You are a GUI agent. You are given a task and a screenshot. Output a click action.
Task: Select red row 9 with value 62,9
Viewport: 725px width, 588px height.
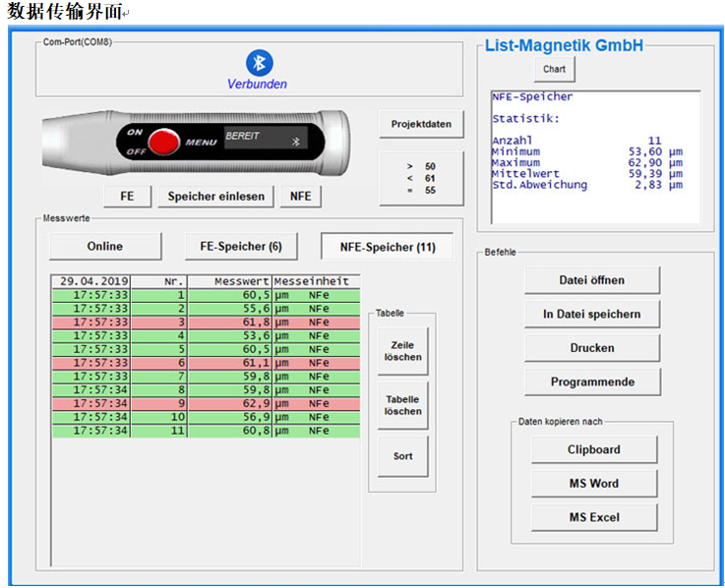tap(207, 403)
